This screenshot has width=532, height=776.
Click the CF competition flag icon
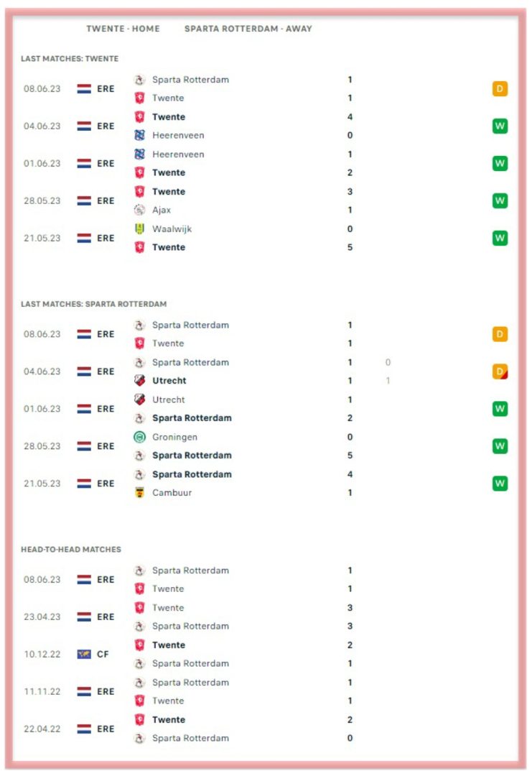click(84, 655)
